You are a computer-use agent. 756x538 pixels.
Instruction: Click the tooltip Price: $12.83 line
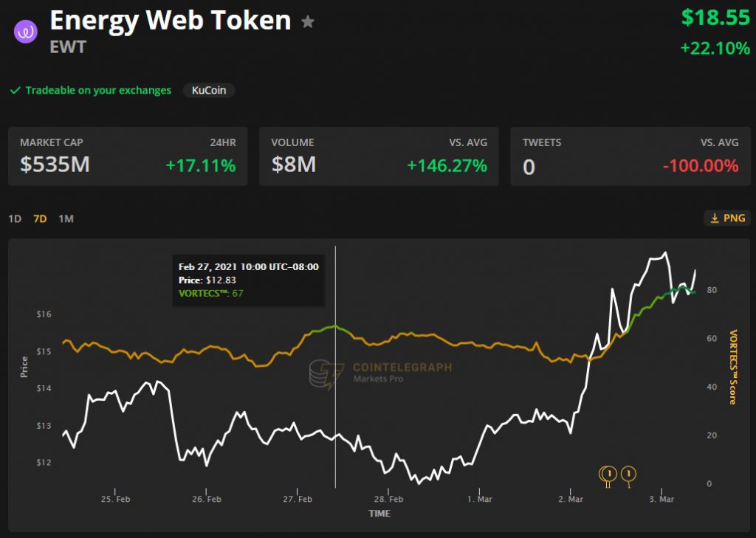pos(207,280)
